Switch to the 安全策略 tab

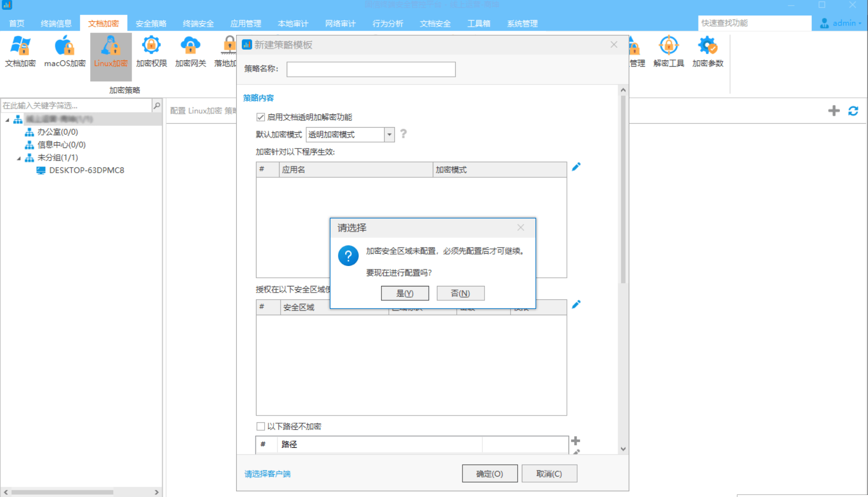point(151,23)
